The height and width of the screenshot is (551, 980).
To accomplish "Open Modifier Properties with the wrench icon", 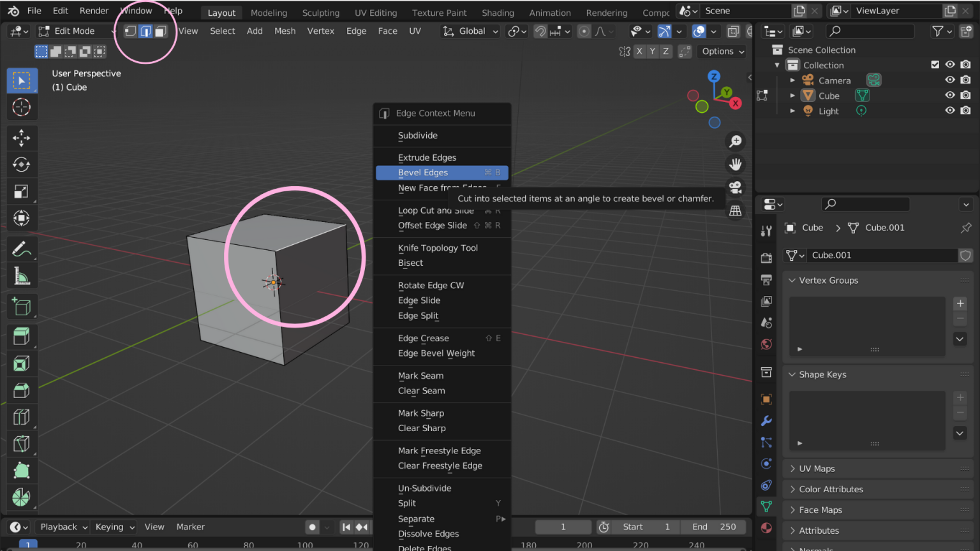I will click(x=766, y=421).
